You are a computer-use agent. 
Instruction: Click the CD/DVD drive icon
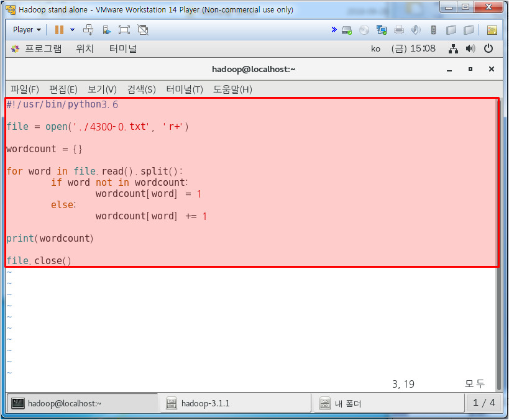pyautogui.click(x=364, y=30)
